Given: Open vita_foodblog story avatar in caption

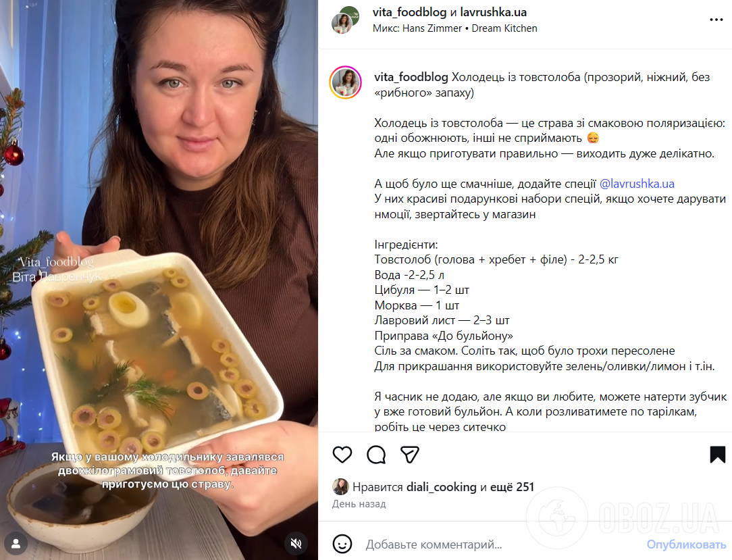Looking at the screenshot, I should (x=346, y=82).
